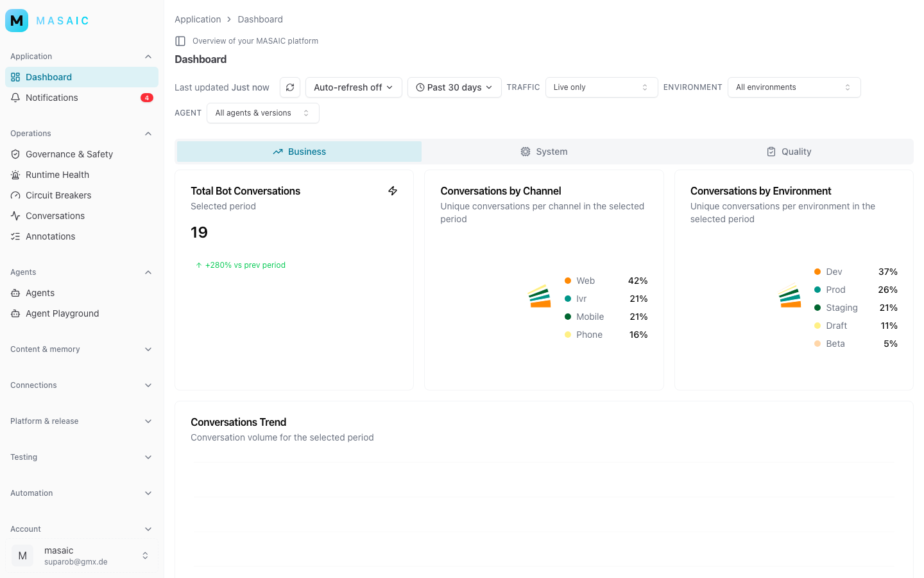Expand the Account section

[81, 529]
